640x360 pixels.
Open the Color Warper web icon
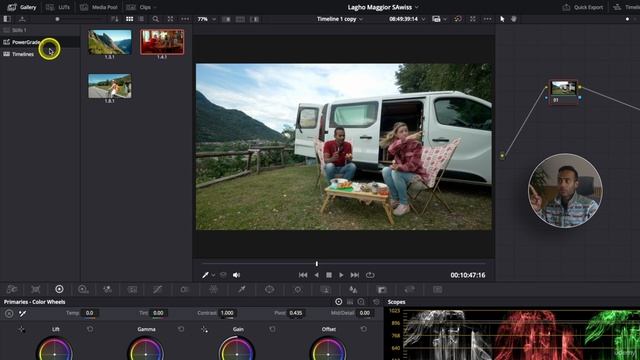coord(213,289)
